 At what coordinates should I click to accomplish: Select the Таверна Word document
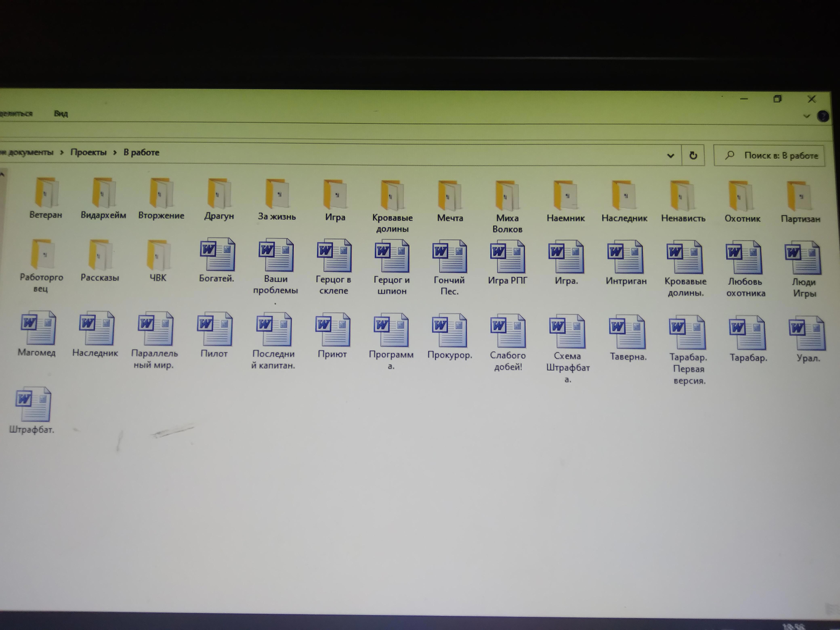pos(627,332)
